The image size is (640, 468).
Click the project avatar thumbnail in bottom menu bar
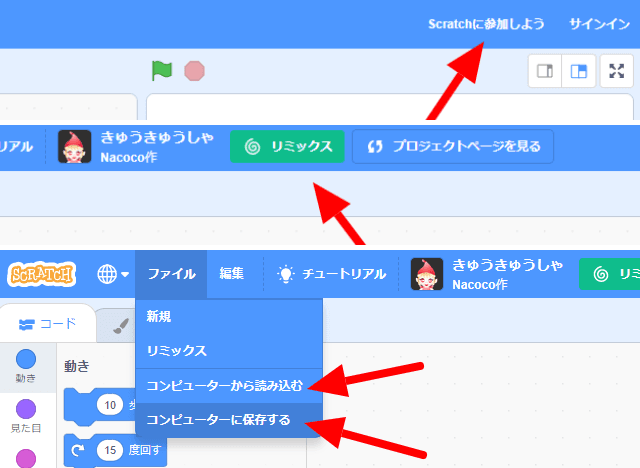[427, 274]
